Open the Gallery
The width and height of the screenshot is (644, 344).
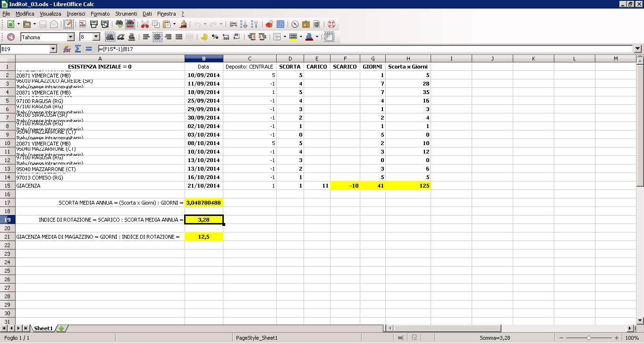pos(305,24)
